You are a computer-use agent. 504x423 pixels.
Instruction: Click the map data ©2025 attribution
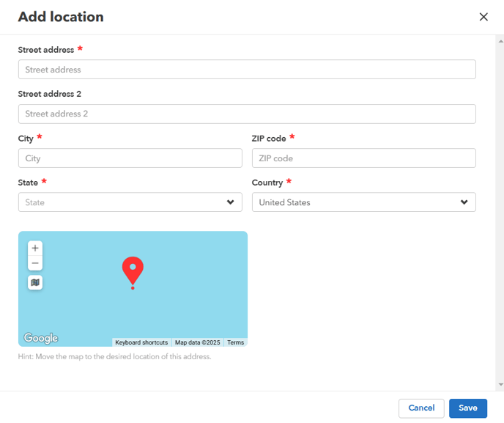[x=198, y=342]
